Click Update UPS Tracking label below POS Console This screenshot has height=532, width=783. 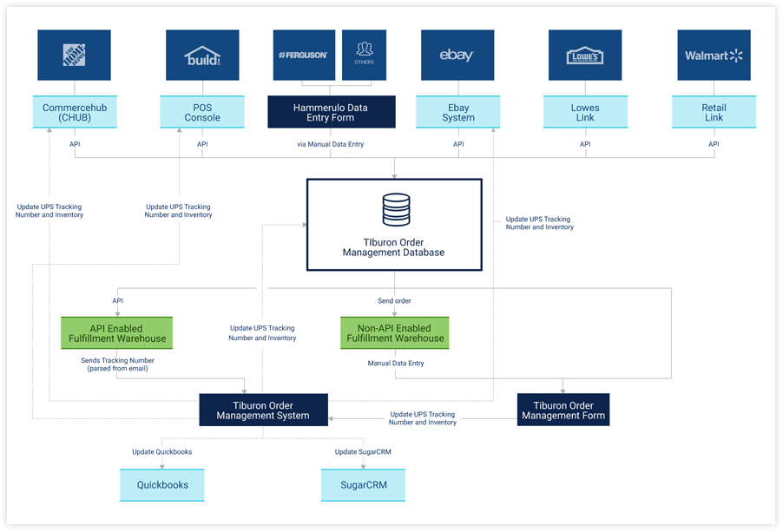[178, 211]
